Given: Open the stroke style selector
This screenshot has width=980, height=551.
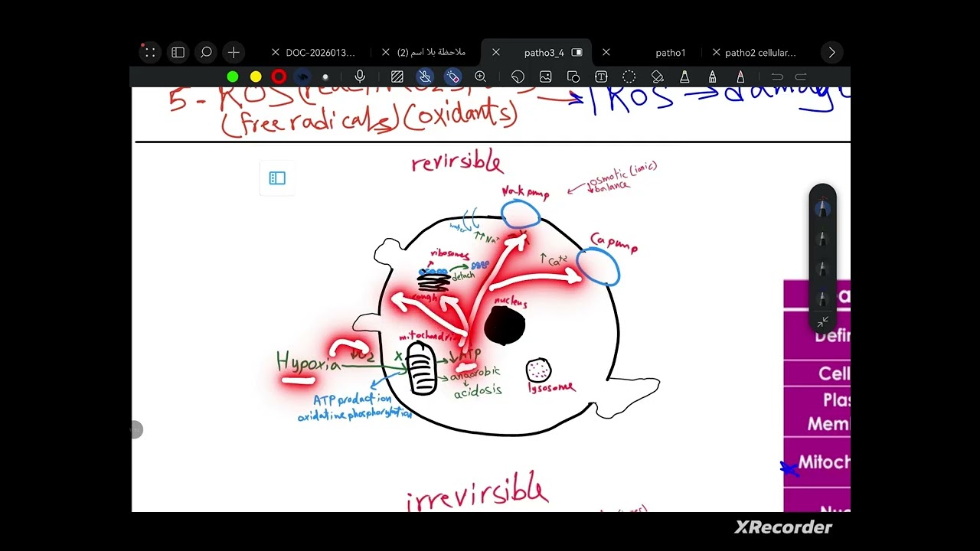Looking at the screenshot, I should pos(302,77).
